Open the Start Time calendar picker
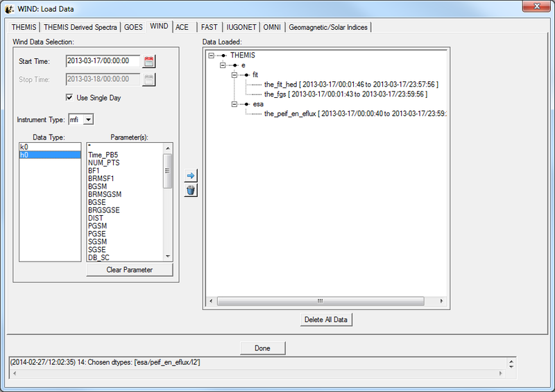555x392 pixels. 149,61
